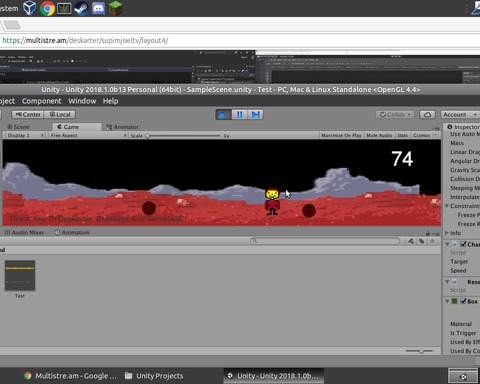Open Discord from the top panel

point(98,8)
